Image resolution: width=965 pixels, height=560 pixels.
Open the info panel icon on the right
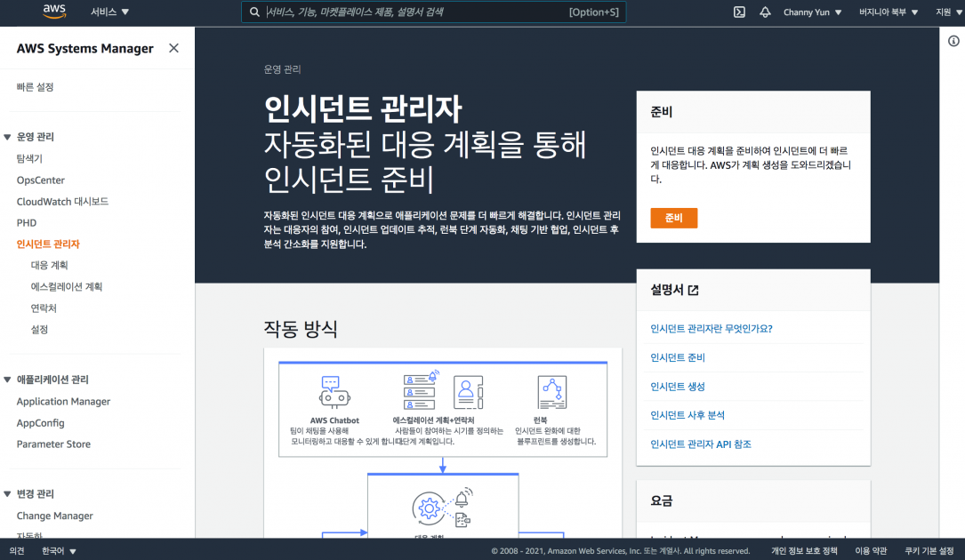coord(953,39)
